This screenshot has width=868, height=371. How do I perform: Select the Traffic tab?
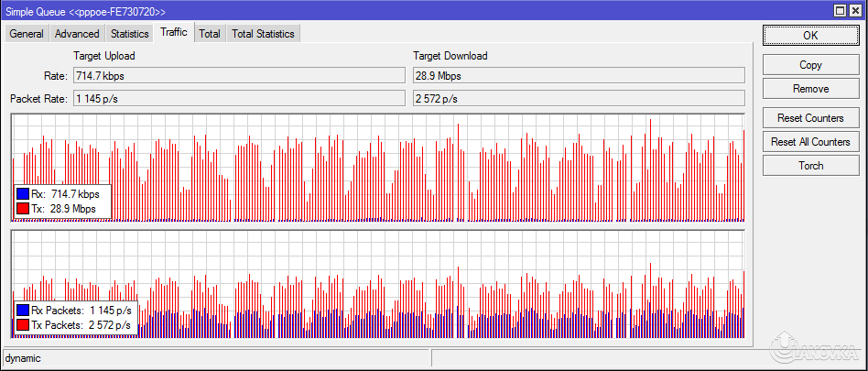point(174,32)
